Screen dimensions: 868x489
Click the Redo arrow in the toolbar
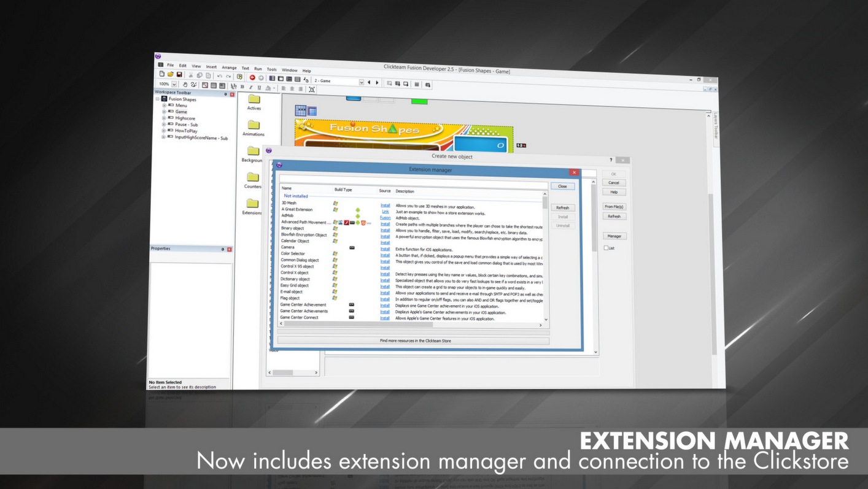pyautogui.click(x=228, y=76)
